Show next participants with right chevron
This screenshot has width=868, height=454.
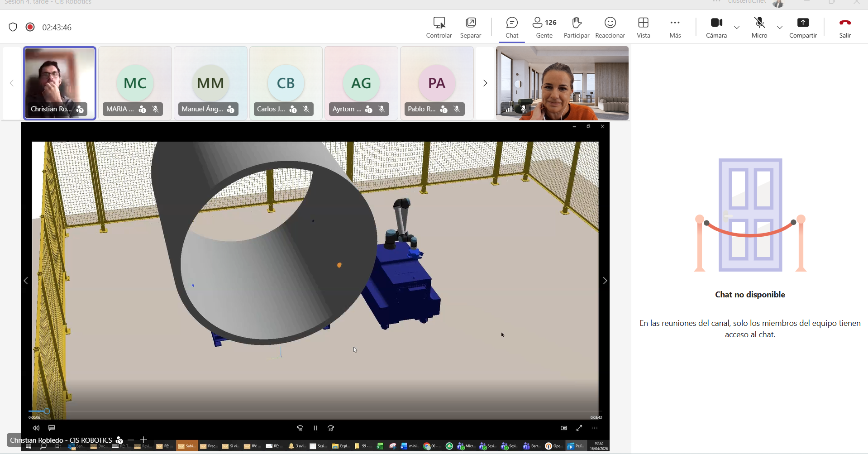point(485,83)
